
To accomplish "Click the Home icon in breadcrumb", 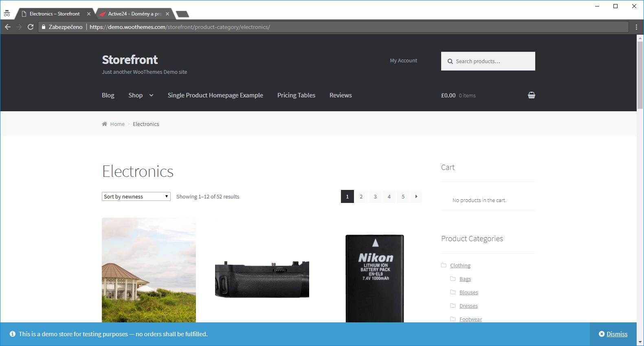I will point(105,124).
